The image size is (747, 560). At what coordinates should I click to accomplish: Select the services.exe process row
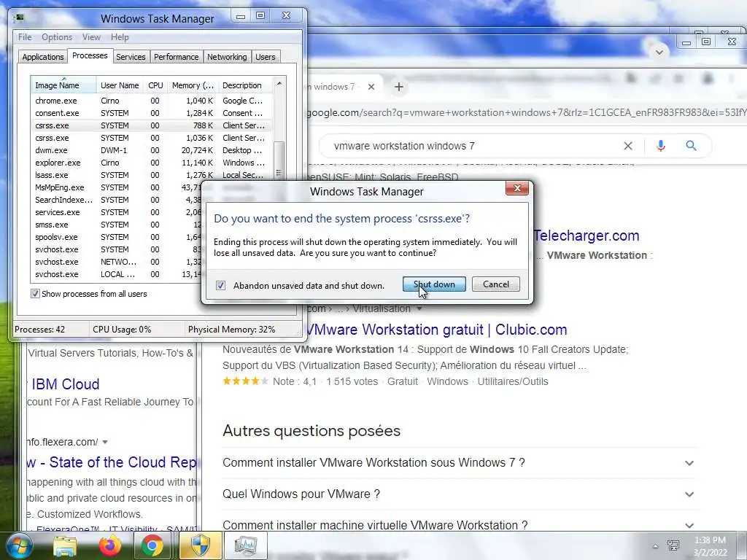[116, 212]
